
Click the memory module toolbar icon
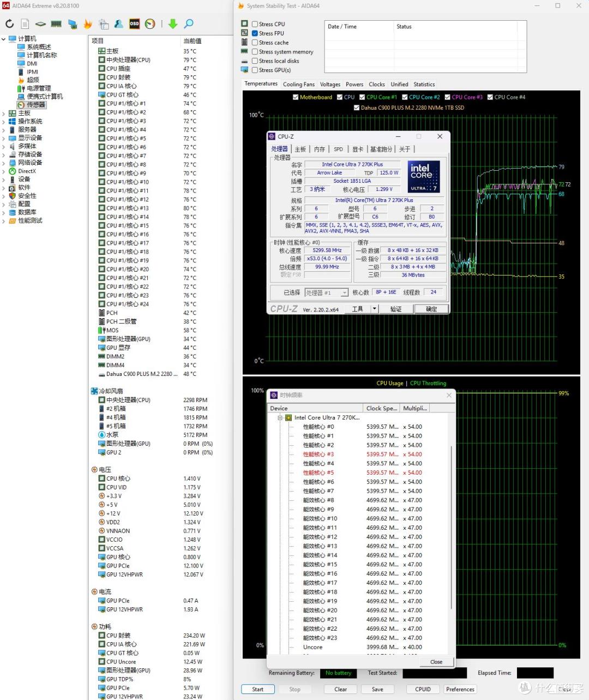56,24
